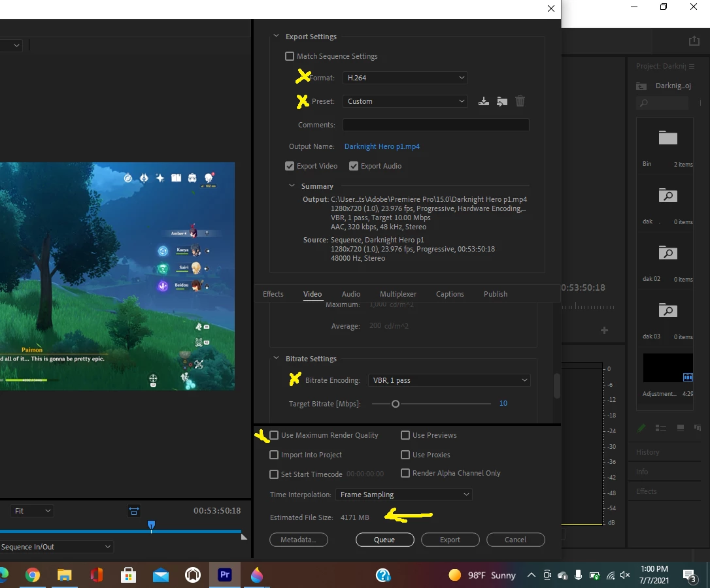Open the Captions tab

pyautogui.click(x=450, y=294)
